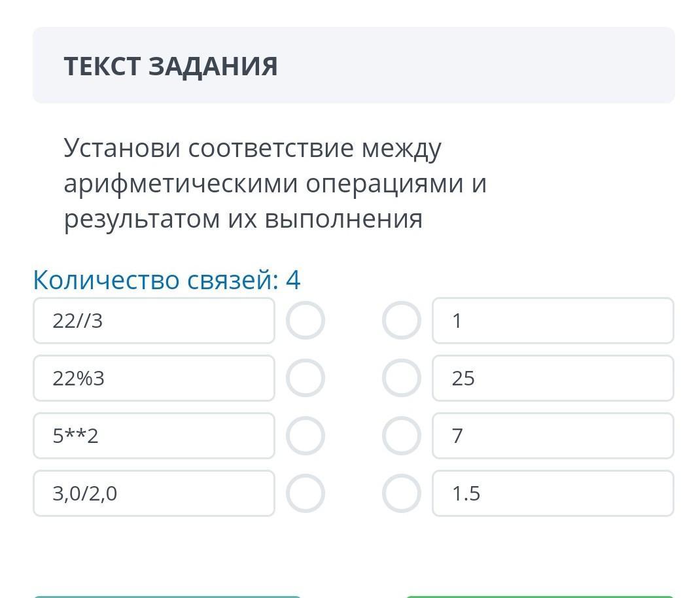
Task: Click the 3,0/2,0 expression box
Action: pos(154,493)
